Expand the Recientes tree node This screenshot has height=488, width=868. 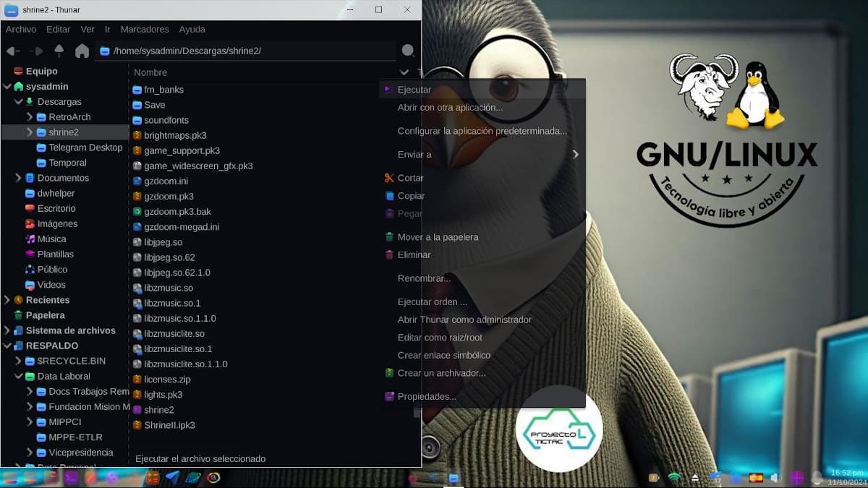(7, 300)
